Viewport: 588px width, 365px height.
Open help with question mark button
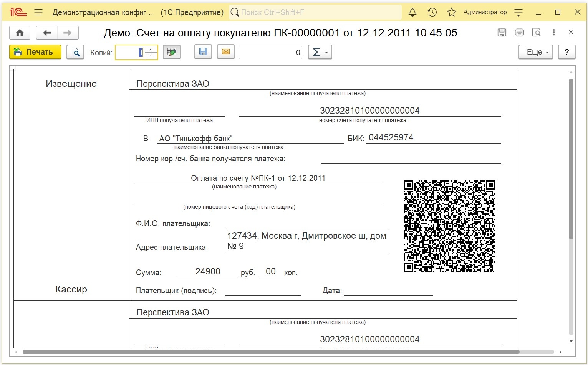pos(566,52)
